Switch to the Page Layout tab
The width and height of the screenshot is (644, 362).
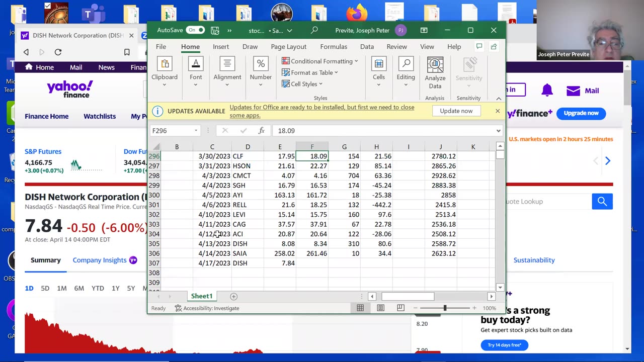pyautogui.click(x=289, y=47)
